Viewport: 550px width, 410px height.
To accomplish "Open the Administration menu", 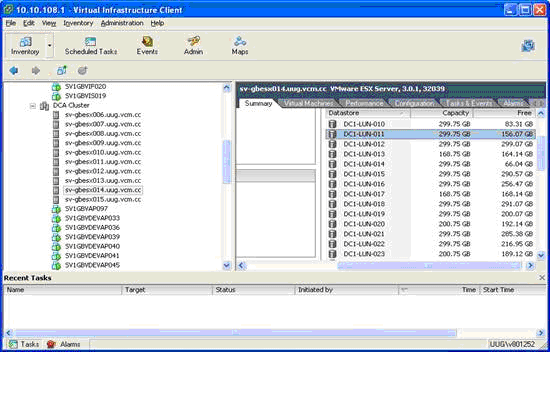I will [x=122, y=23].
